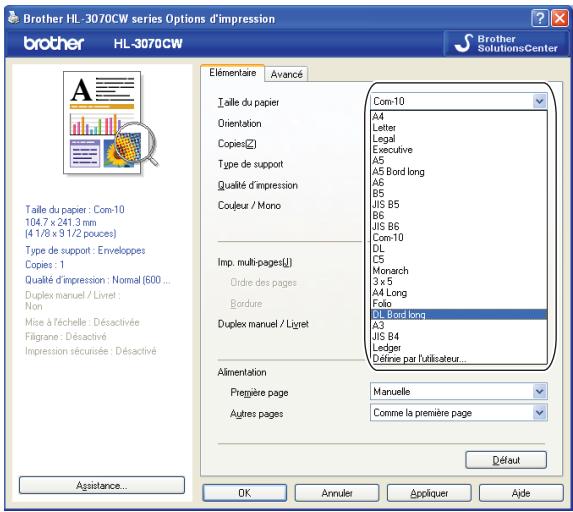The width and height of the screenshot is (573, 512).
Task: Click the Appliquer button
Action: click(429, 493)
